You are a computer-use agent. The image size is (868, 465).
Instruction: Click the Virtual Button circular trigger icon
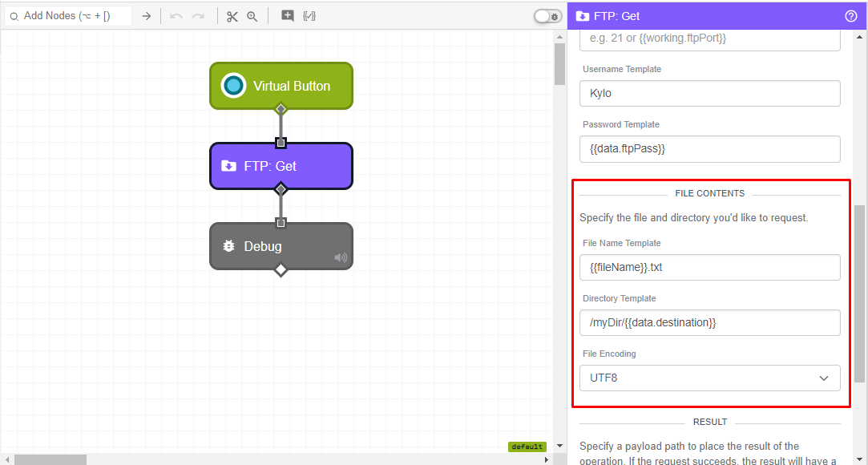233,86
